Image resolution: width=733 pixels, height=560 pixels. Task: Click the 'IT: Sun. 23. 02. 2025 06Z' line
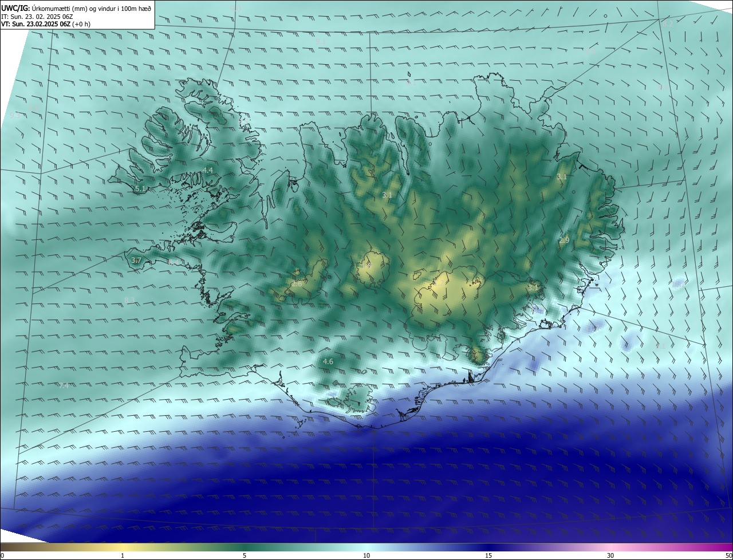[x=38, y=16]
